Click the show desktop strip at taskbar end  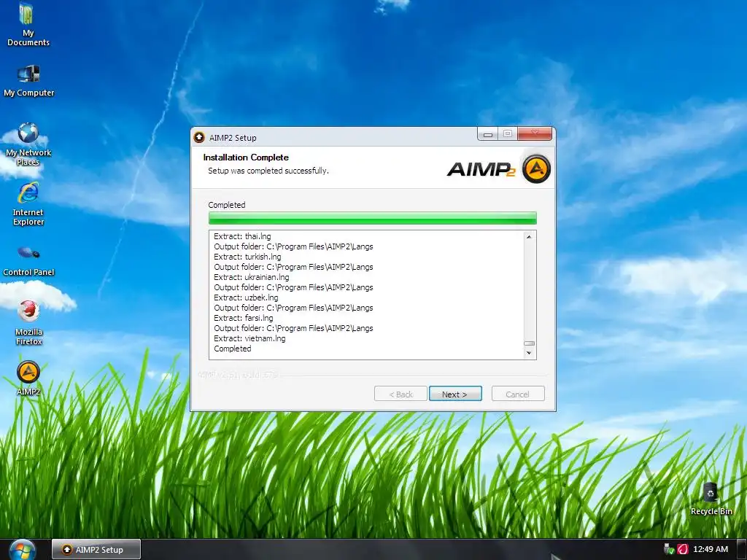pyautogui.click(x=742, y=550)
